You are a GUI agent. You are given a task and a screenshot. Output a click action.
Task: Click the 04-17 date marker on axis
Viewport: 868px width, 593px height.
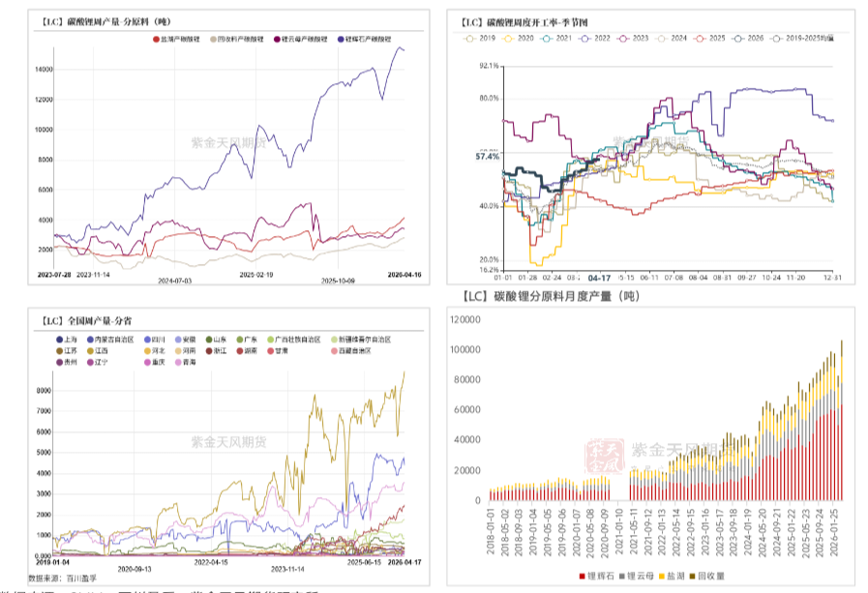(x=599, y=276)
